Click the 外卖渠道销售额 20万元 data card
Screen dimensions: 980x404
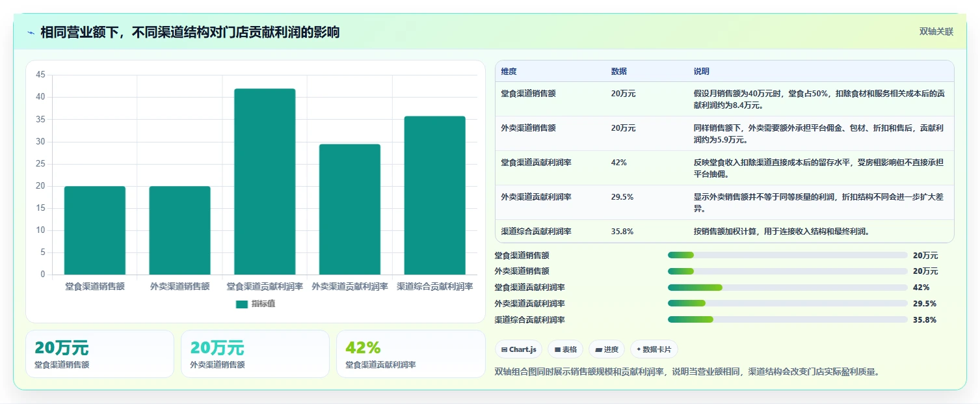point(255,354)
